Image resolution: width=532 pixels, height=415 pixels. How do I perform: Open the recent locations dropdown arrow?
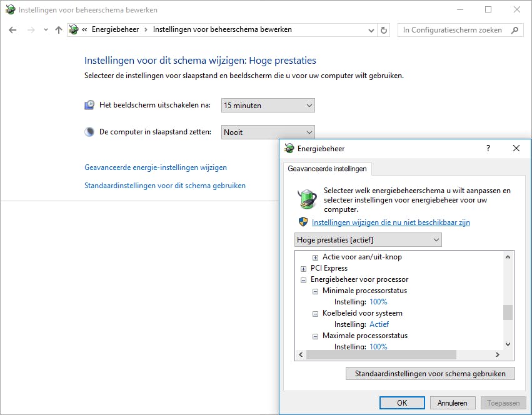tap(46, 30)
